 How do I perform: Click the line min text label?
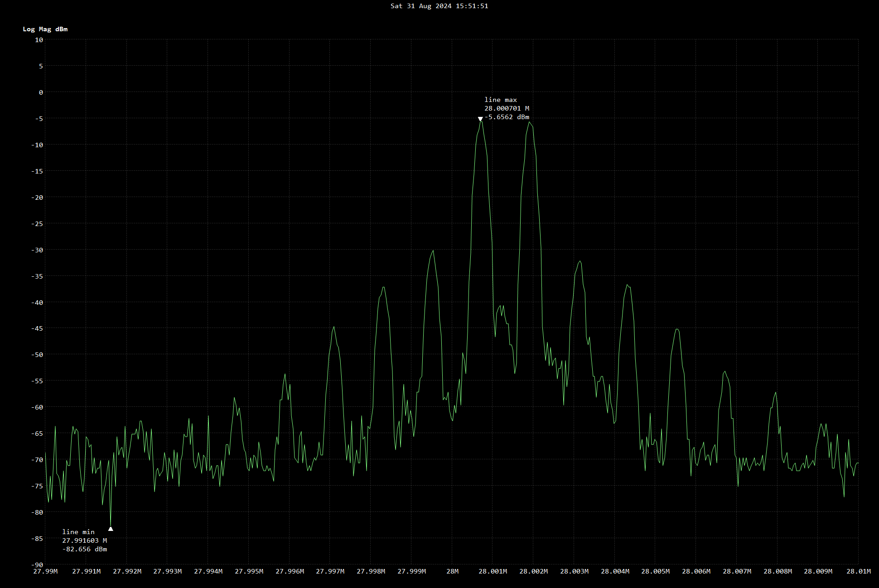click(x=78, y=532)
